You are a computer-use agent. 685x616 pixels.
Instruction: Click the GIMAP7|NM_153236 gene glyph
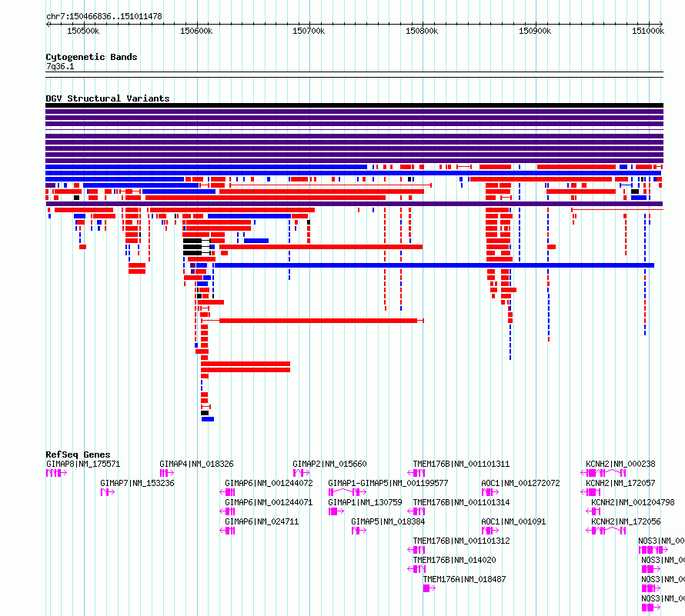coord(108,492)
